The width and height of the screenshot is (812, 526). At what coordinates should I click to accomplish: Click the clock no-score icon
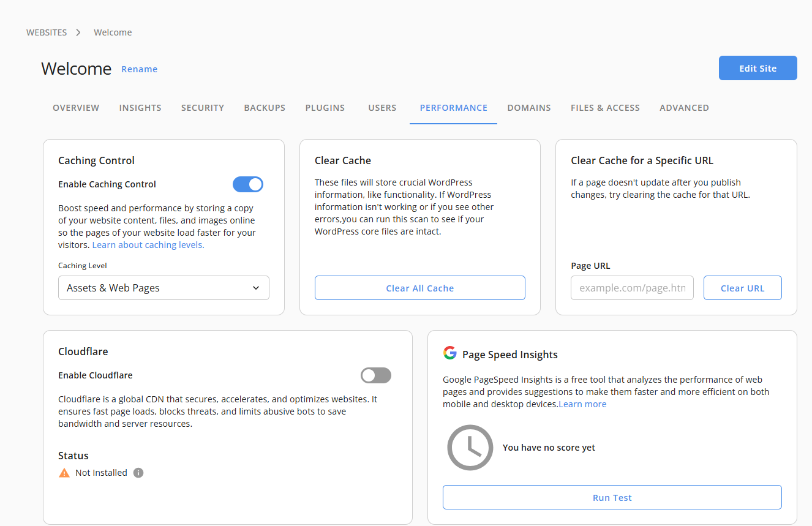[470, 448]
